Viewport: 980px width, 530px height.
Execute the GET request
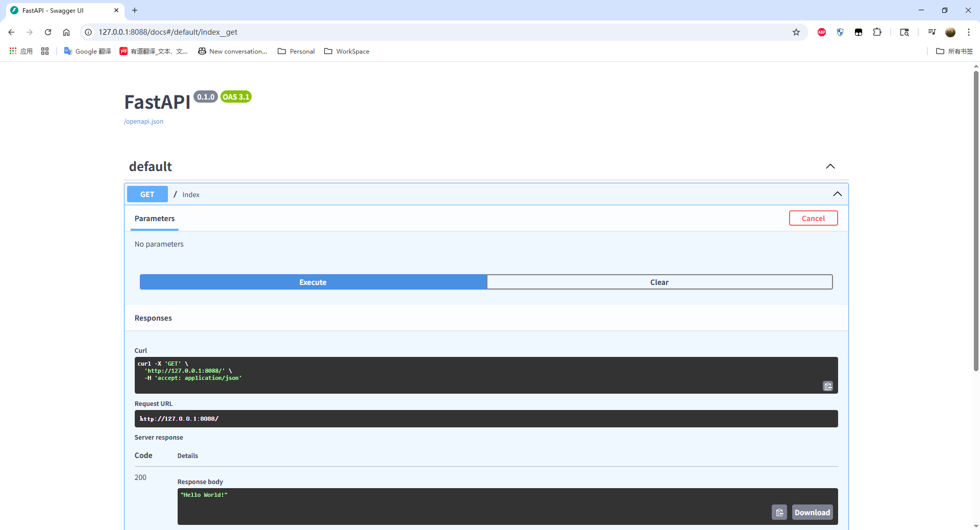(x=313, y=282)
